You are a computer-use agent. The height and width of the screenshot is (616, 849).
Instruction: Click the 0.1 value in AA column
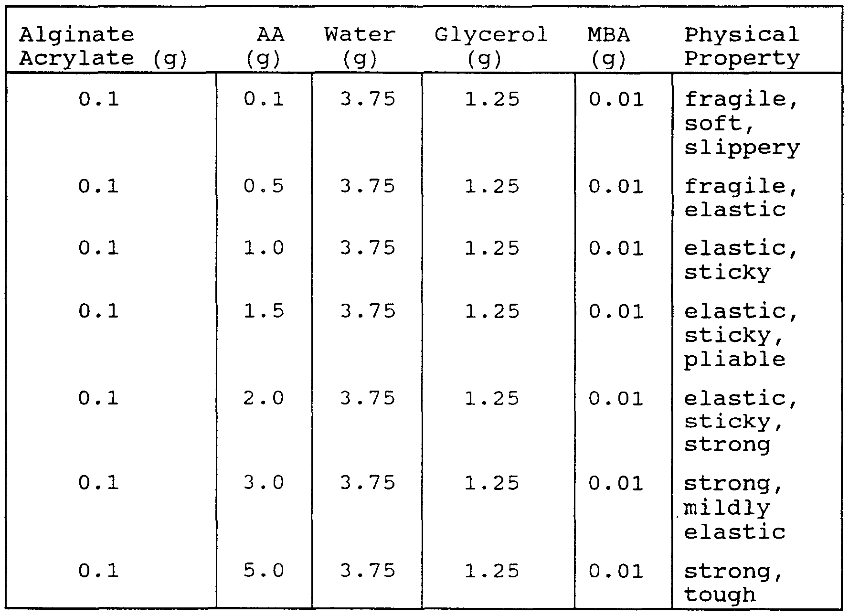point(264,99)
